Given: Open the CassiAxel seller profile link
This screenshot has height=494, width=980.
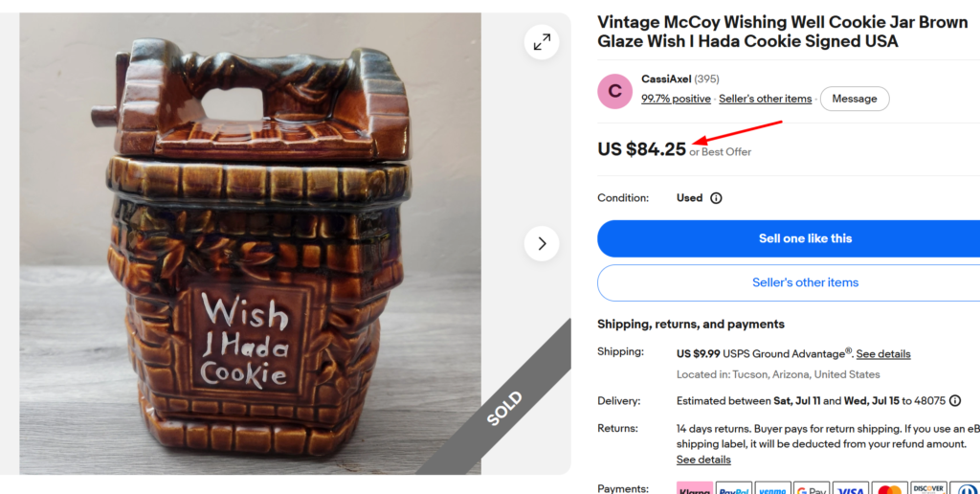Looking at the screenshot, I should (x=666, y=79).
